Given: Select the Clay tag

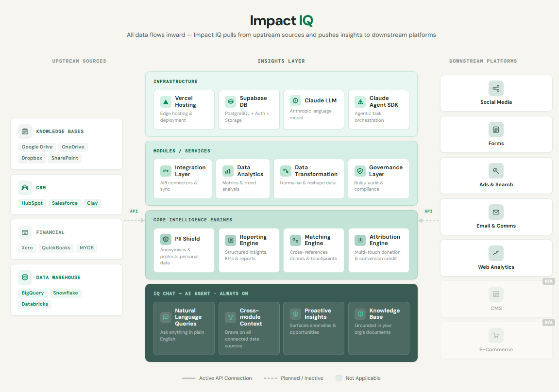Looking at the screenshot, I should coord(92,203).
